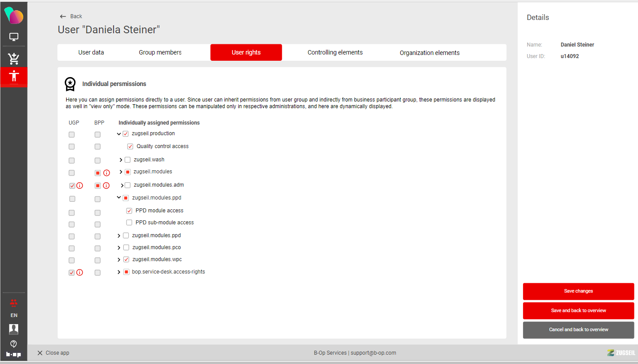The image size is (638, 364).
Task: Select the user administration person icon
Action: point(14,76)
